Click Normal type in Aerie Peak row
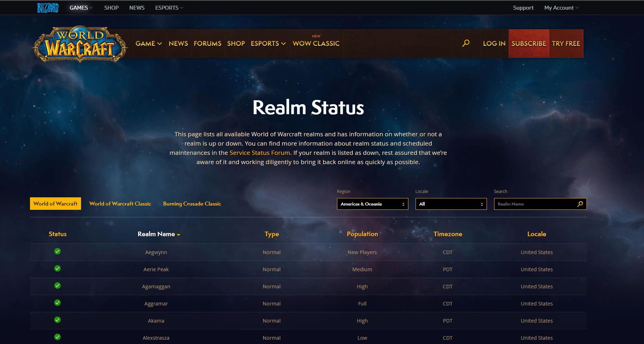644x344 pixels. [x=272, y=269]
